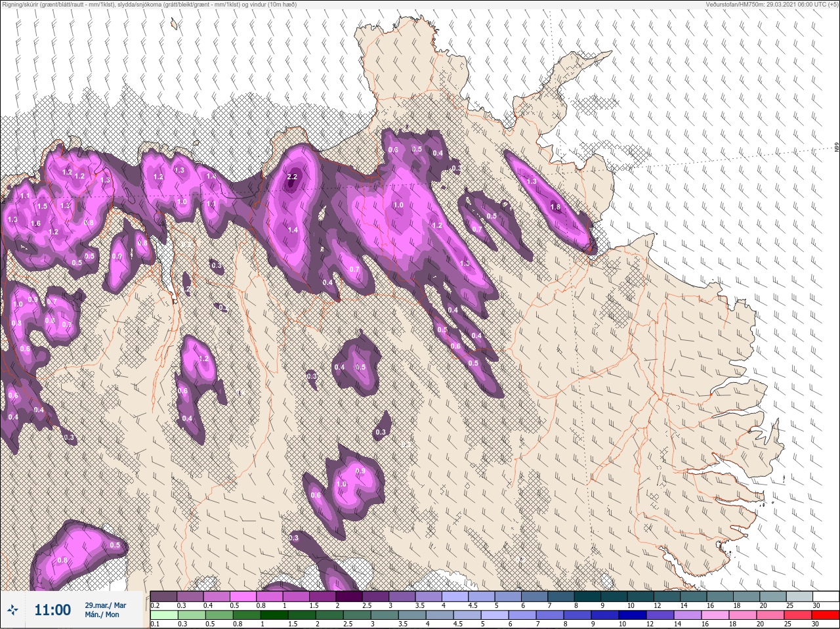This screenshot has height=629, width=840.
Task: Pick upper legend swatch between 25 and 30
Action: [800, 596]
